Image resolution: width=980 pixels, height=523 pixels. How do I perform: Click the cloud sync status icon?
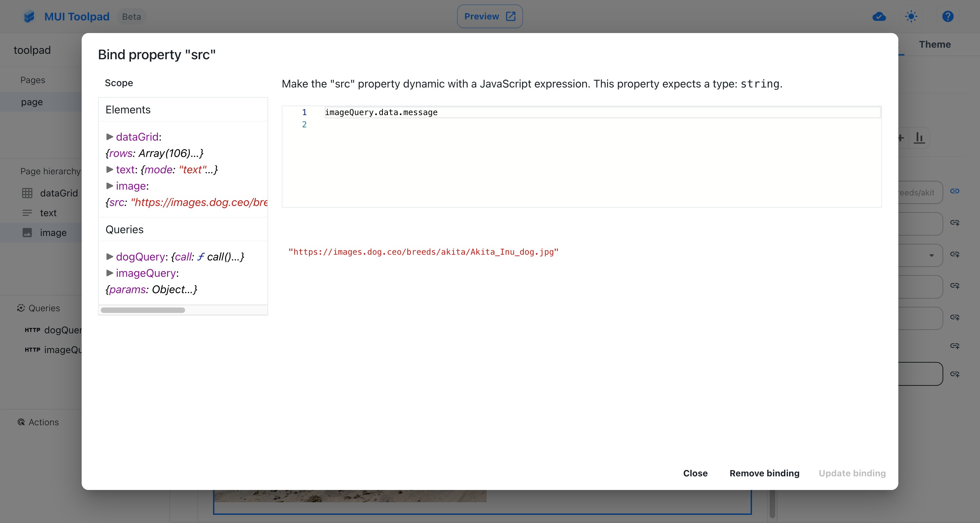pyautogui.click(x=879, y=16)
